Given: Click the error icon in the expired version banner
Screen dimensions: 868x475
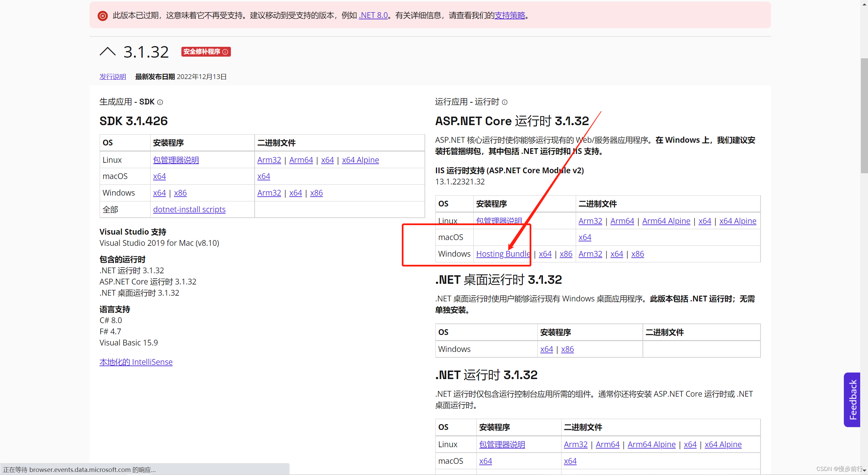Looking at the screenshot, I should [x=102, y=15].
